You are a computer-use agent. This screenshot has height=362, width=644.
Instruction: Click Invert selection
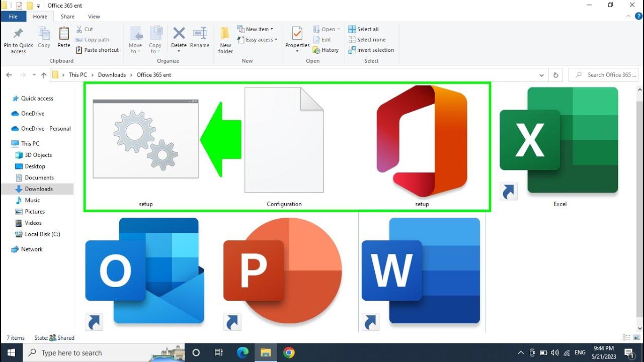pyautogui.click(x=371, y=50)
